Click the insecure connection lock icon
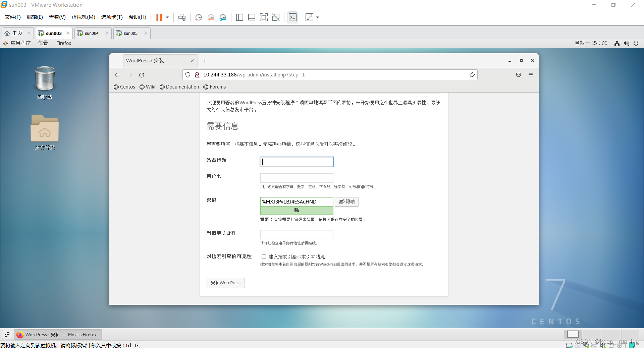The width and height of the screenshot is (644, 348). coord(197,75)
